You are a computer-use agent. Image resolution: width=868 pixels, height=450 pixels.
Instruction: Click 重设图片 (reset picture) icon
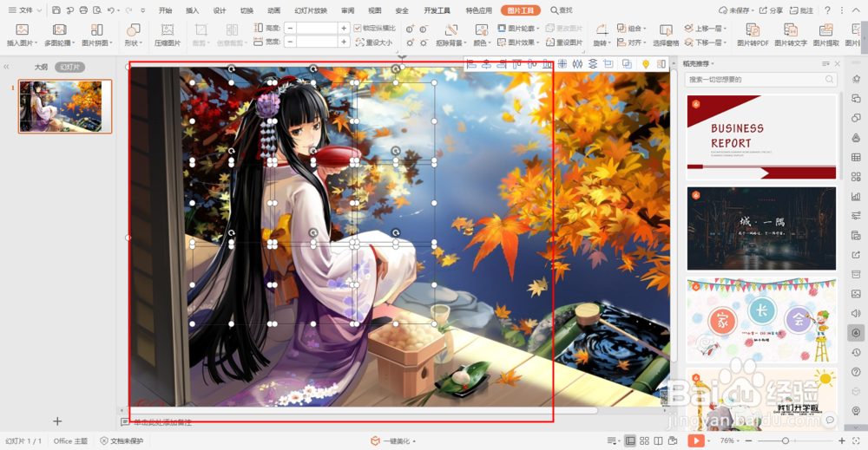coord(564,42)
